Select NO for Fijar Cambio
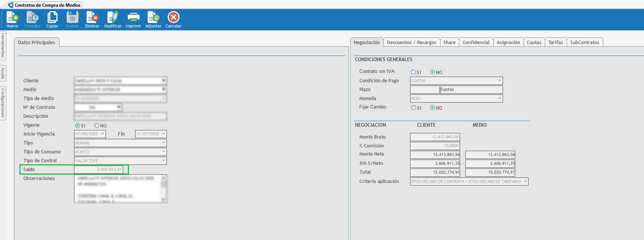Viewport: 644px width, 240px height. pos(432,108)
